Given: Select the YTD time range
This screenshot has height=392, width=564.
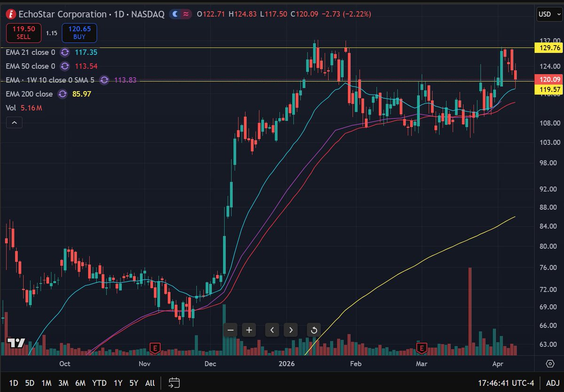Looking at the screenshot, I should point(99,383).
